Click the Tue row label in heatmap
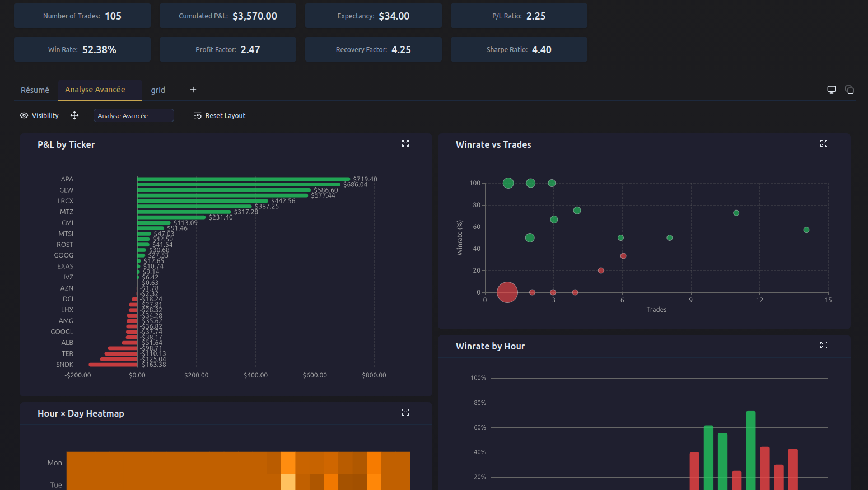This screenshot has width=868, height=490. (x=56, y=485)
